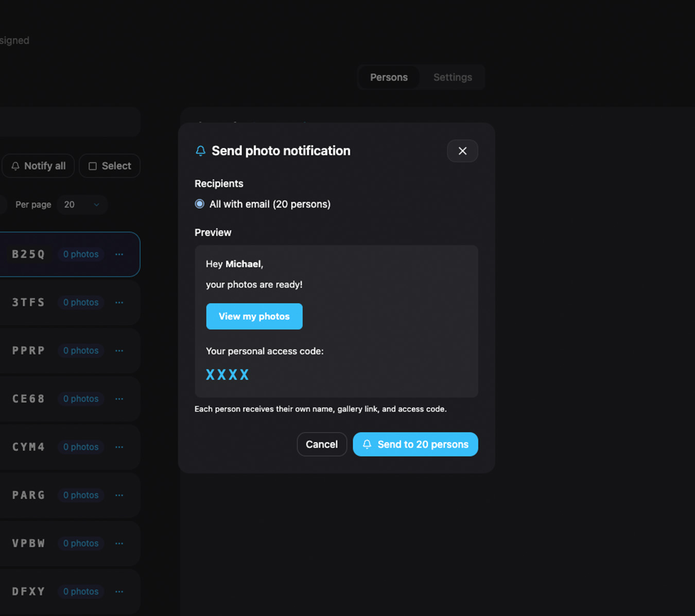The height and width of the screenshot is (616, 695).
Task: Click the 0 photos badge for 3TFS
Action: click(x=81, y=302)
